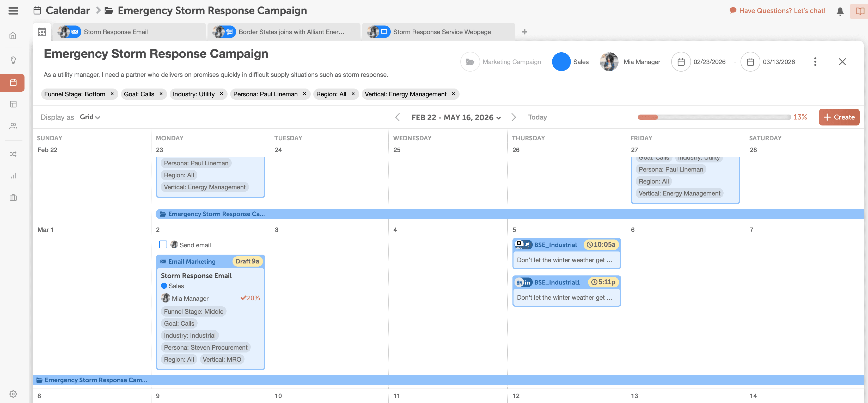Open the analytics bar chart icon
The height and width of the screenshot is (403, 868).
click(13, 176)
